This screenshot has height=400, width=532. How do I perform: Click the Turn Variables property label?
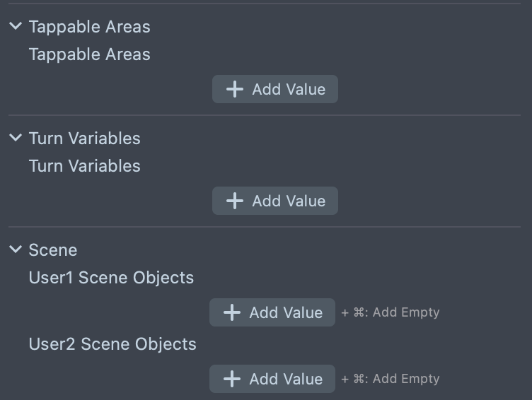[84, 166]
